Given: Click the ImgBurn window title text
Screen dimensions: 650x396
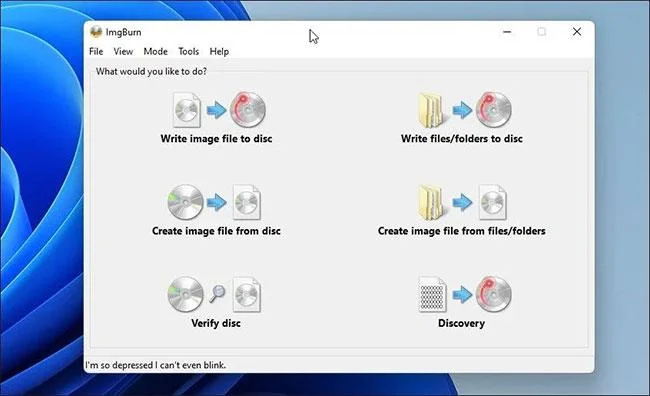Looking at the screenshot, I should [x=123, y=32].
